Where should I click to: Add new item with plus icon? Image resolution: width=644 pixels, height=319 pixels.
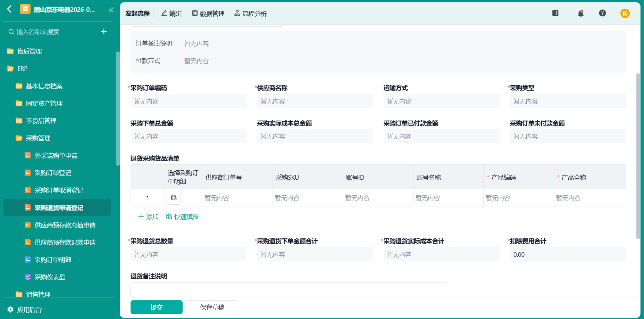(x=103, y=32)
